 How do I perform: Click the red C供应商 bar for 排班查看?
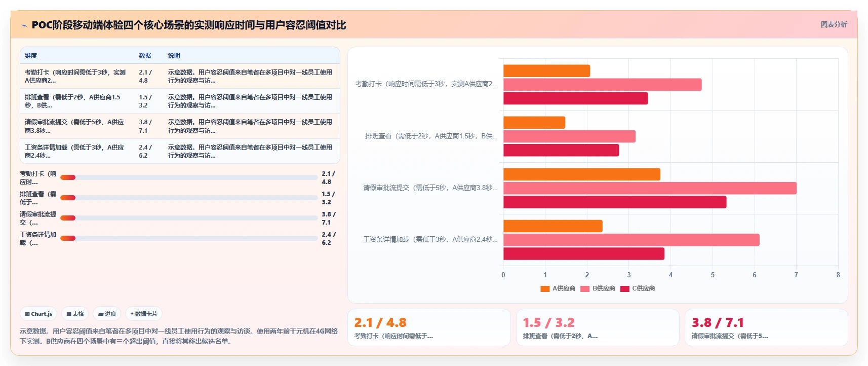(561, 150)
